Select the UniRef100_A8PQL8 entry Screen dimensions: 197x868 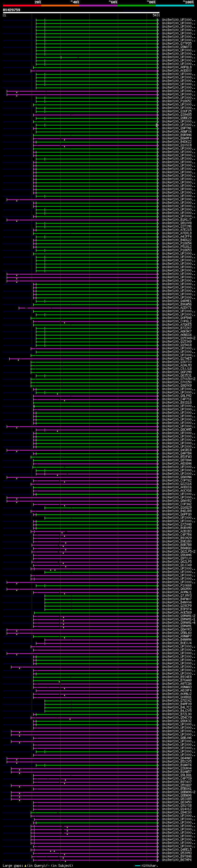(177, 67)
